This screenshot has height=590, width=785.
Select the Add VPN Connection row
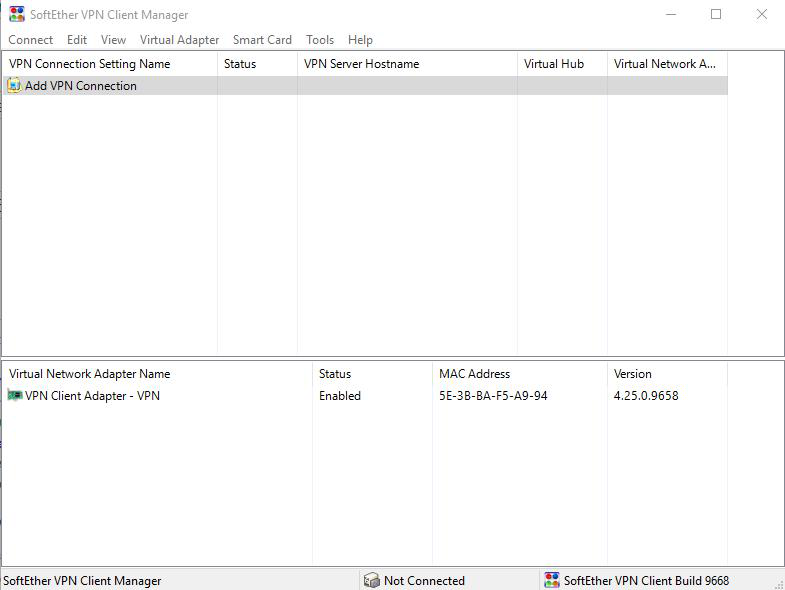(x=365, y=86)
